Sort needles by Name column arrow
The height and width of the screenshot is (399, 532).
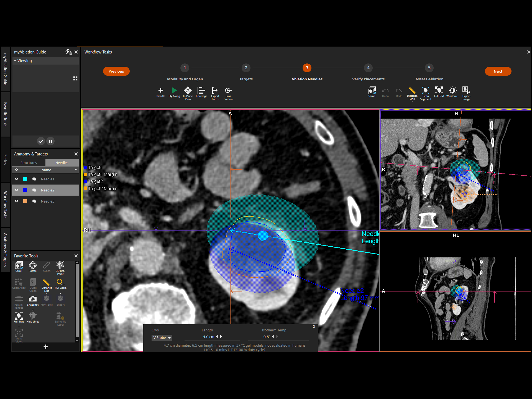(76, 170)
